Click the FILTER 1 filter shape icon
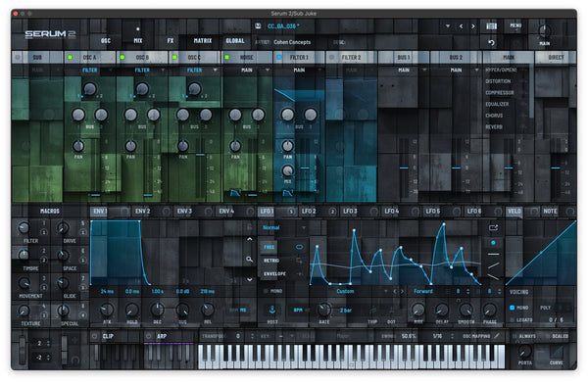The height and width of the screenshot is (383, 588). click(x=288, y=193)
